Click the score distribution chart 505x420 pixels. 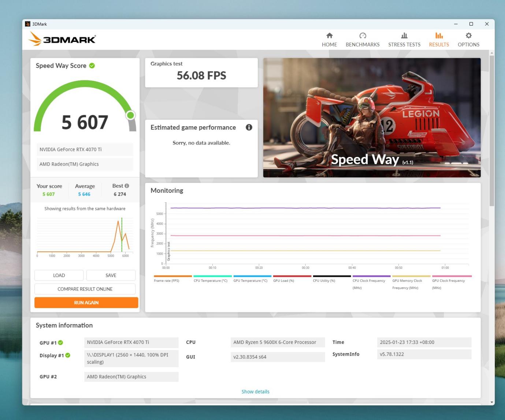[x=85, y=237]
